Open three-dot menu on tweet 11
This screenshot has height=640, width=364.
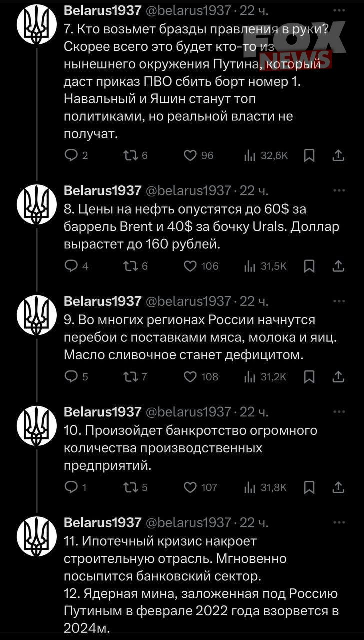339,522
